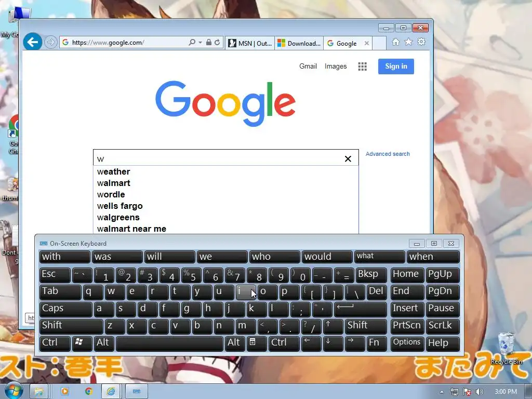Click On-Screen Keyboard taskbar icon
532x399 pixels.
[x=137, y=392]
